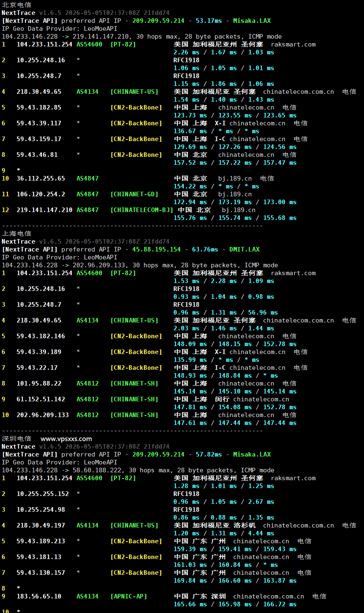The width and height of the screenshot is (364, 613).
Task: Select hop IP 59.43.189.213
Action: point(41,541)
